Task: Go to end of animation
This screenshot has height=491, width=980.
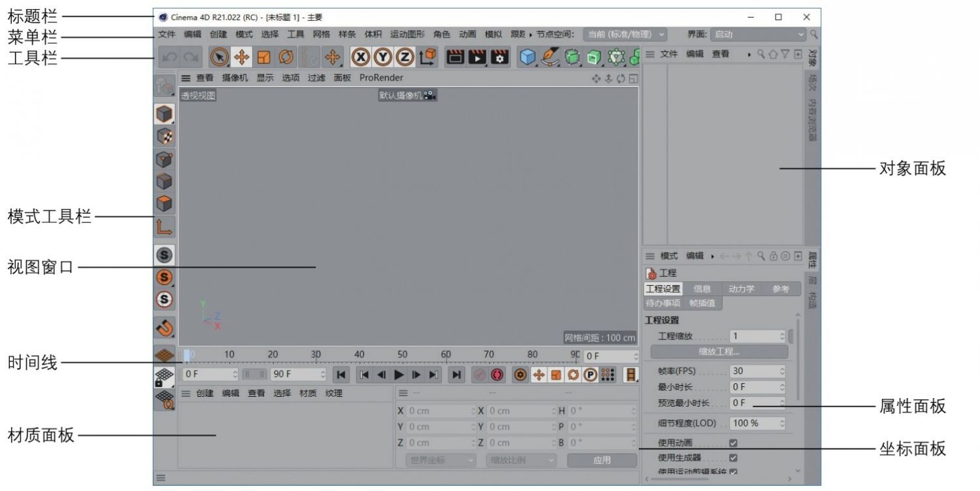Action: tap(457, 375)
